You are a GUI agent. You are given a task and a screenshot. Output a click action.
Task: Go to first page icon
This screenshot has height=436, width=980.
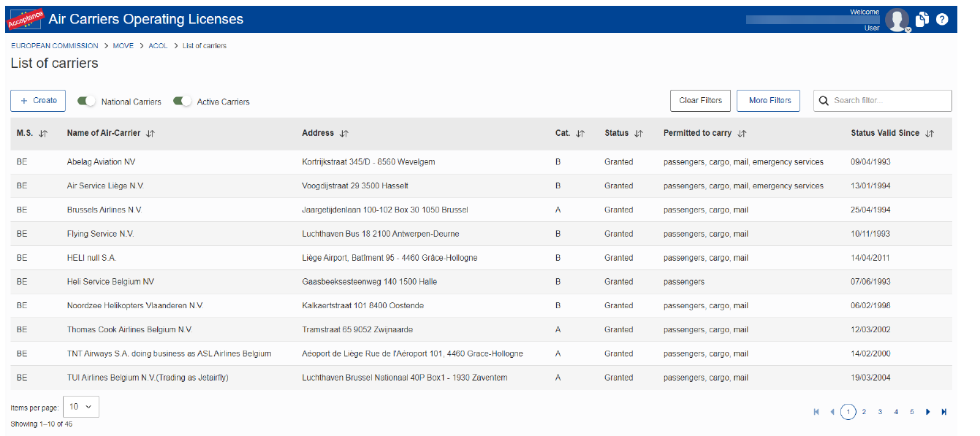pos(816,412)
